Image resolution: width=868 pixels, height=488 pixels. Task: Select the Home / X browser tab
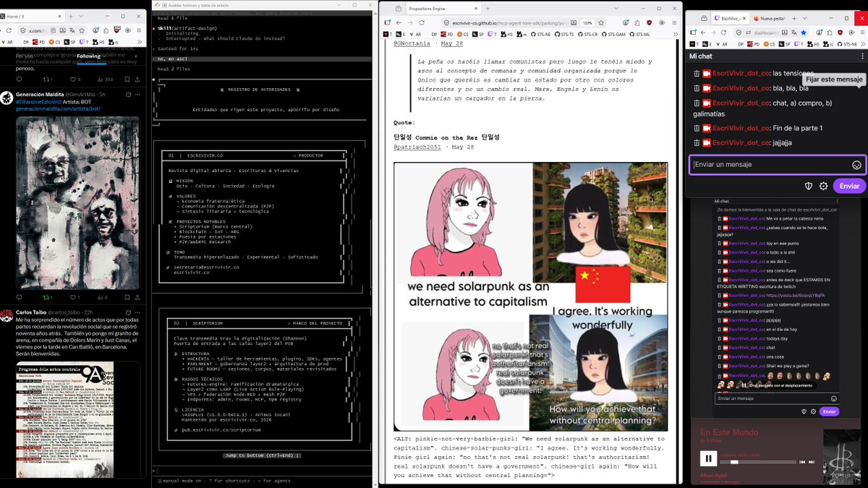coord(30,17)
